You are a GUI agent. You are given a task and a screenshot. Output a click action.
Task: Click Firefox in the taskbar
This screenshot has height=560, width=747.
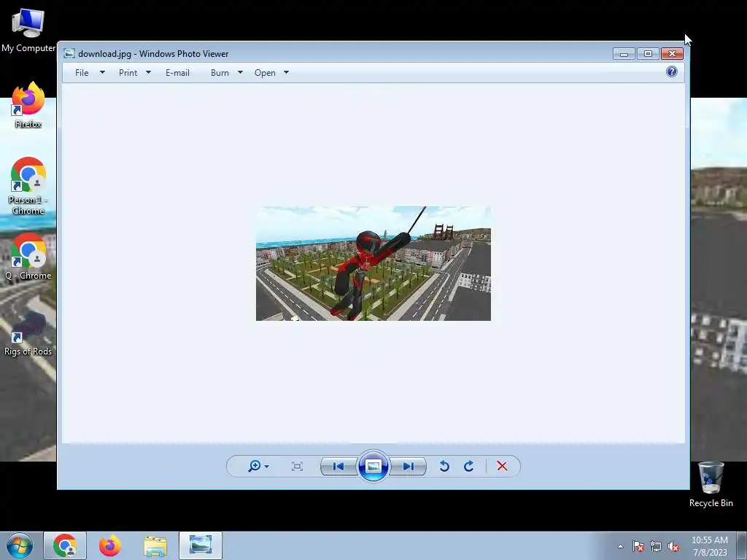tap(110, 545)
